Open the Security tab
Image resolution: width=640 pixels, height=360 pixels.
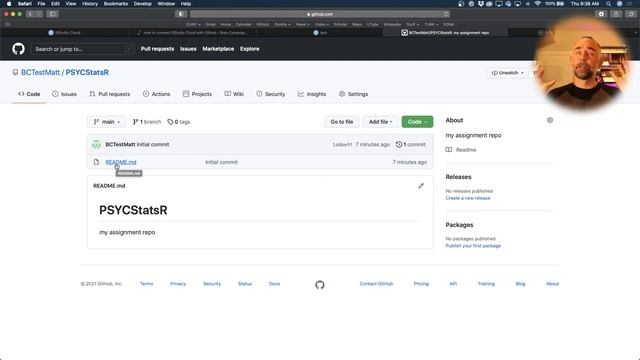271,94
